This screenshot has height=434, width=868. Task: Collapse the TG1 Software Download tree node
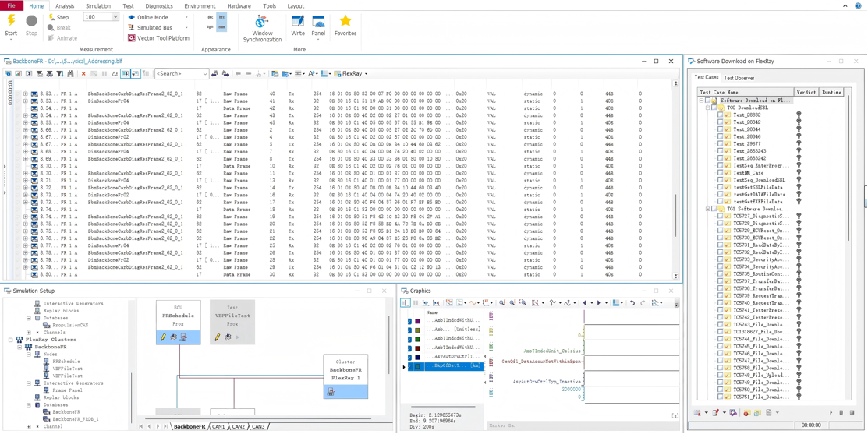click(707, 209)
